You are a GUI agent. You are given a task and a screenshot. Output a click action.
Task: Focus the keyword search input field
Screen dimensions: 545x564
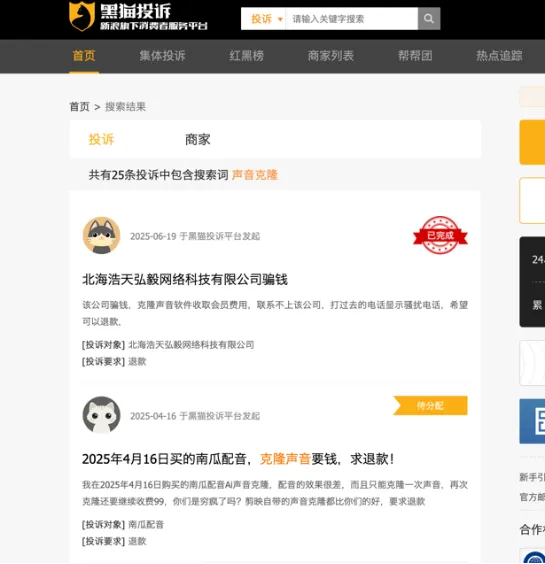coord(351,18)
